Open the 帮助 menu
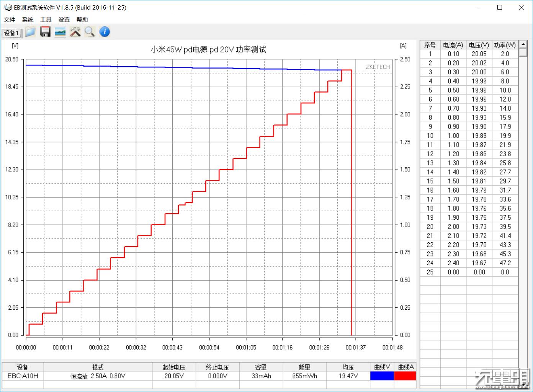This screenshot has height=392, width=533. pos(82,20)
